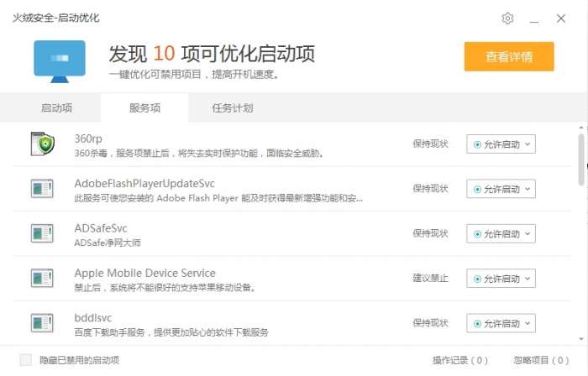Click the Apple Mobile Device Service icon
588x376 pixels.
[42, 279]
